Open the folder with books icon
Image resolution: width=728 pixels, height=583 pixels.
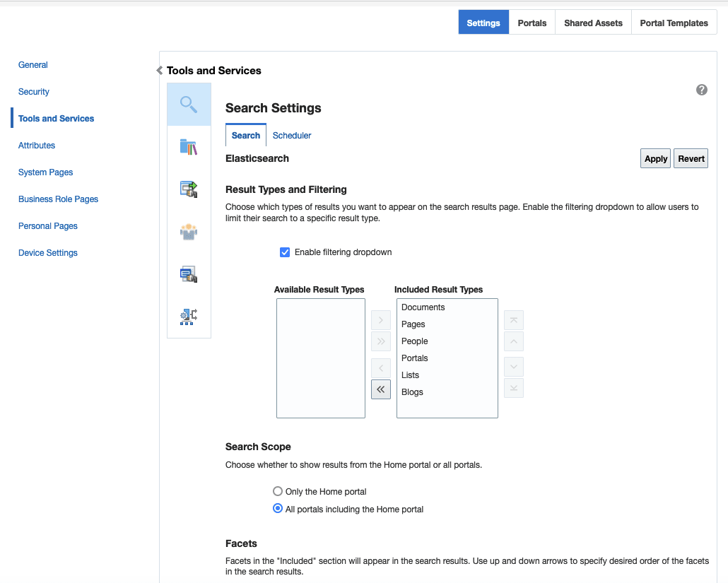(x=189, y=147)
